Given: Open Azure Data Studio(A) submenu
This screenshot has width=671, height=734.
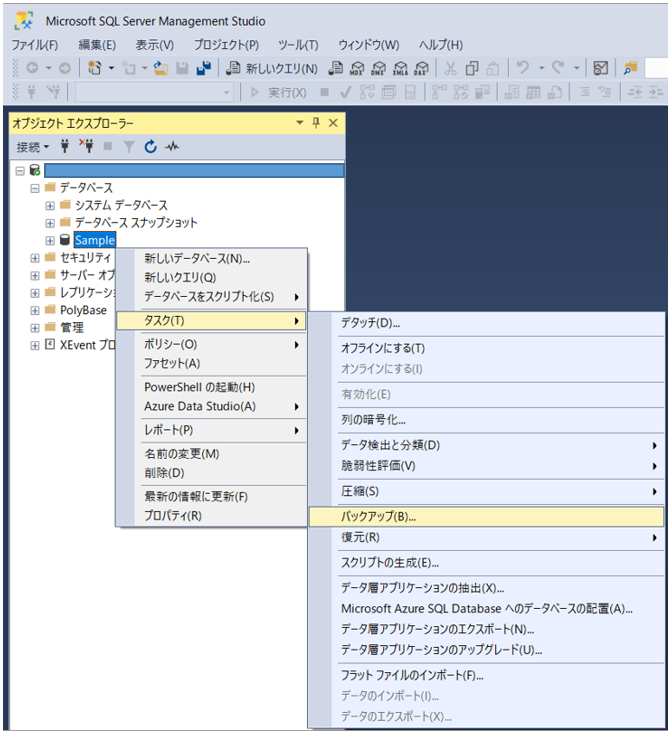Looking at the screenshot, I should pyautogui.click(x=212, y=406).
